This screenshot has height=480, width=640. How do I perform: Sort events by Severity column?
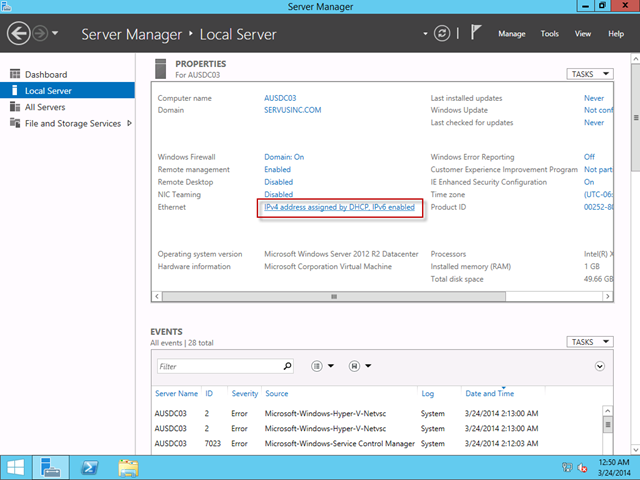coord(244,393)
